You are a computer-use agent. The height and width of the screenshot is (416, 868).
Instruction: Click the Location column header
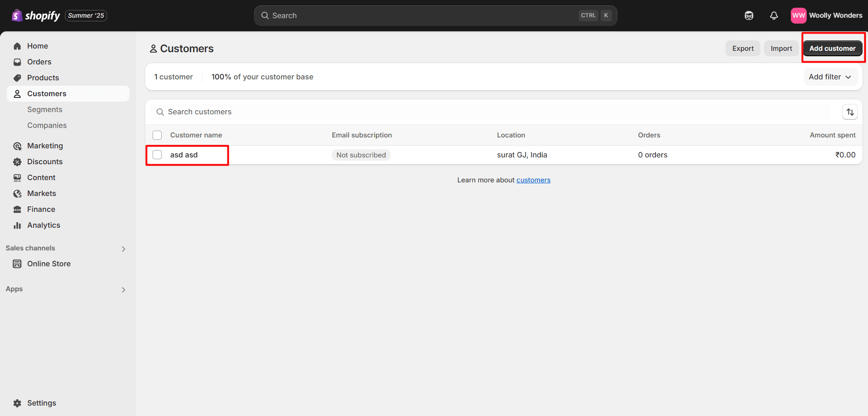[x=511, y=135]
